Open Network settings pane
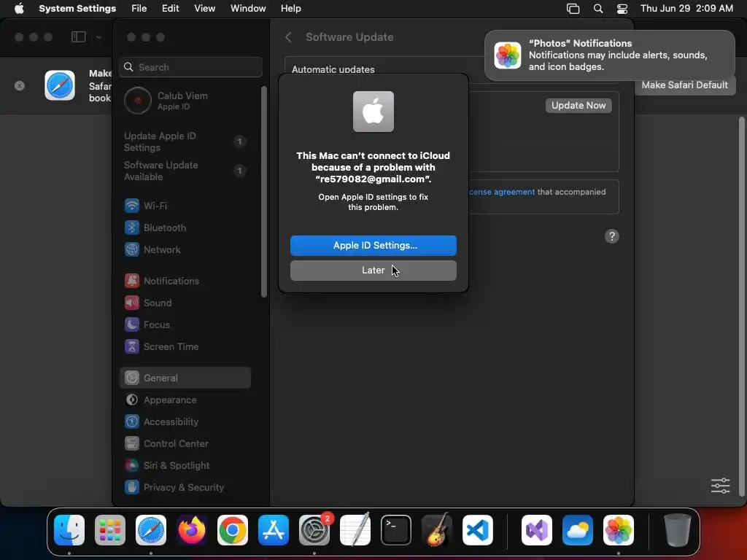The width and height of the screenshot is (747, 560). point(185,249)
